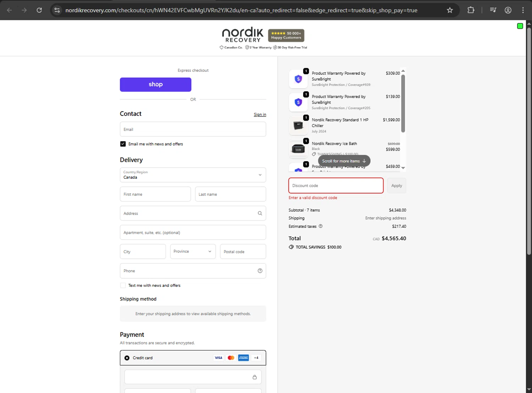
Task: Open the media control icon in toolbar
Action: point(493,10)
